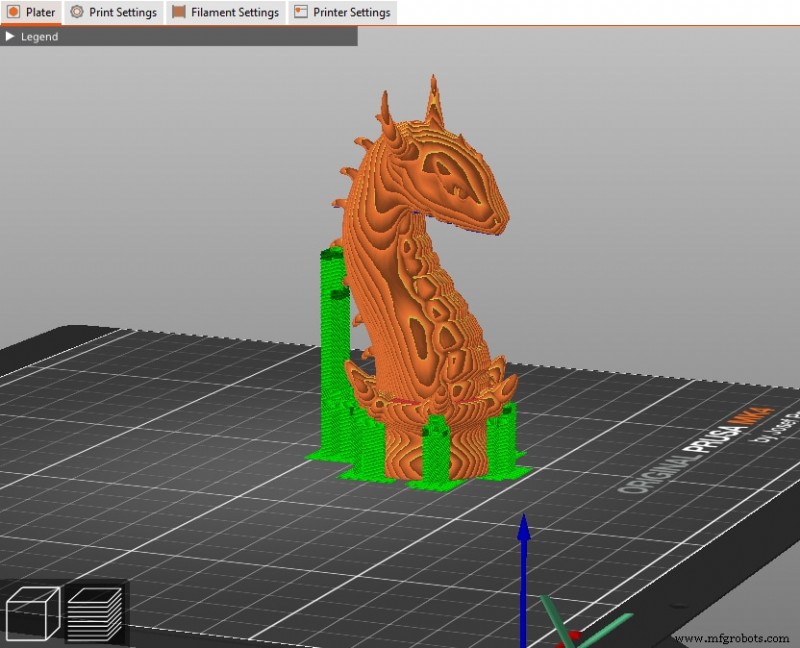Open the Printer Settings tab

[x=342, y=12]
